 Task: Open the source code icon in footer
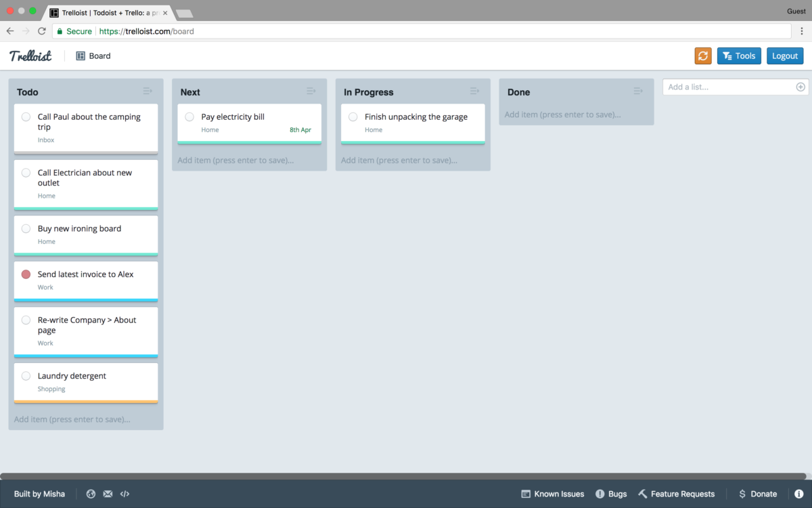click(x=125, y=494)
